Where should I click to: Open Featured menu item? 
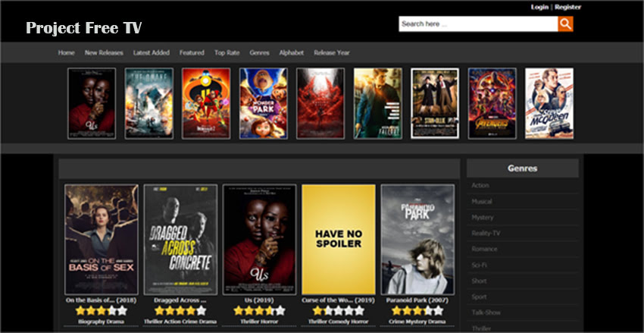coord(192,52)
